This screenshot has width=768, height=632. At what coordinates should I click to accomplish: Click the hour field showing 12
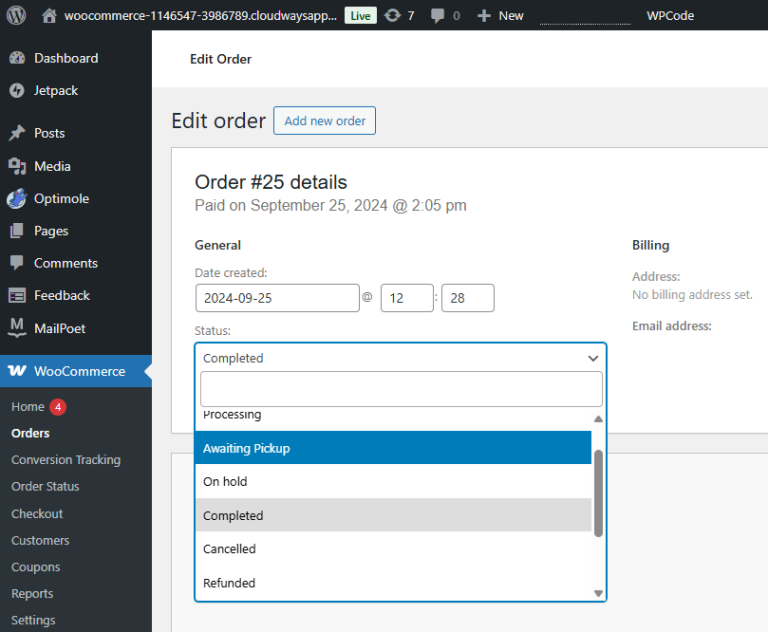(407, 298)
